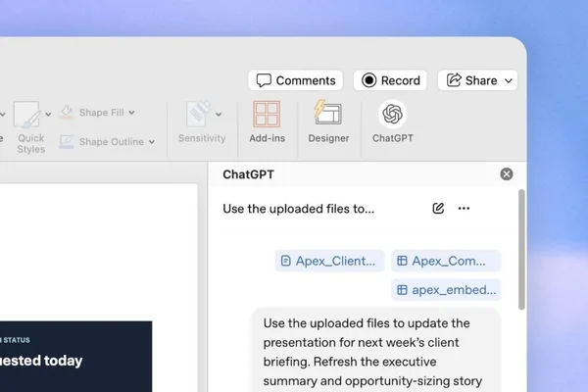Open the Apex_Client attached document chip
The width and height of the screenshot is (588, 392).
pos(329,261)
